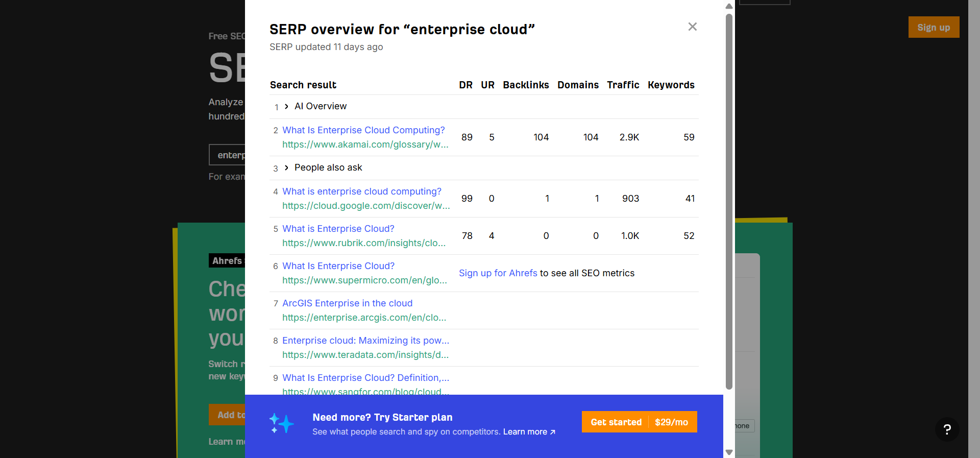The width and height of the screenshot is (980, 458).
Task: Open 'What Is Enterprise Cloud Computing?' result
Action: point(363,130)
